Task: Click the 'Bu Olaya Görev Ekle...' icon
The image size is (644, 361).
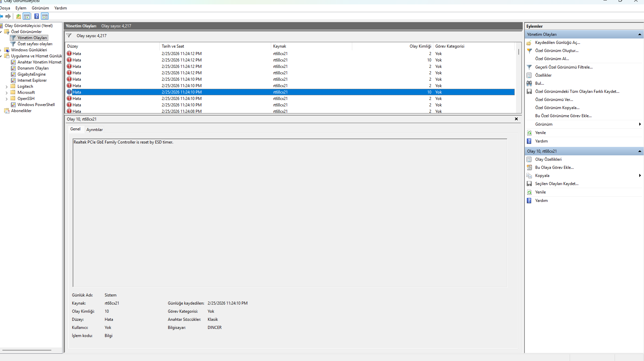Action: coord(529,167)
